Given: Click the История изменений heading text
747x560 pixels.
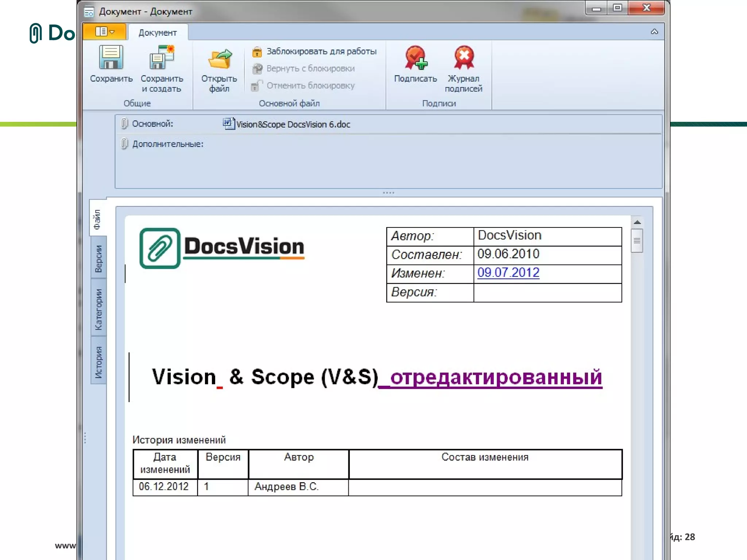Looking at the screenshot, I should (x=179, y=440).
